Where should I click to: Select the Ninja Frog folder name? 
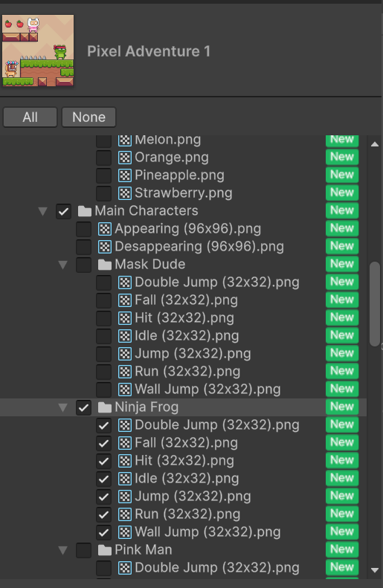[x=147, y=407]
